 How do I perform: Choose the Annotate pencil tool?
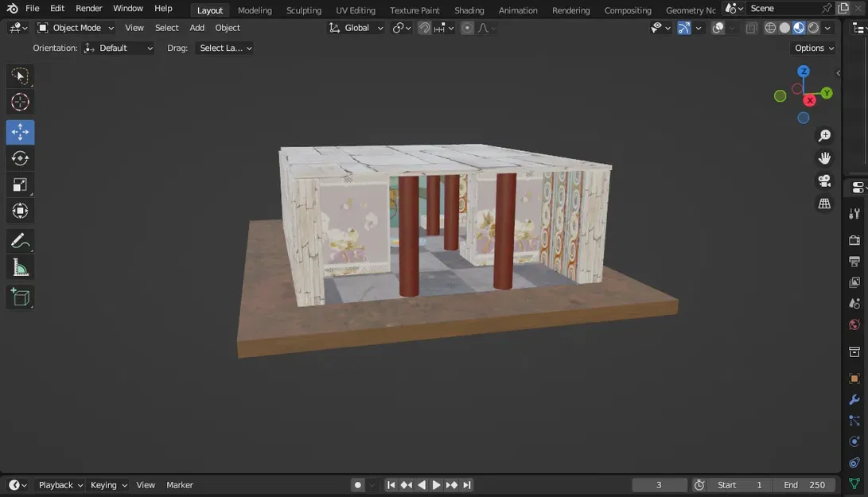click(x=20, y=241)
